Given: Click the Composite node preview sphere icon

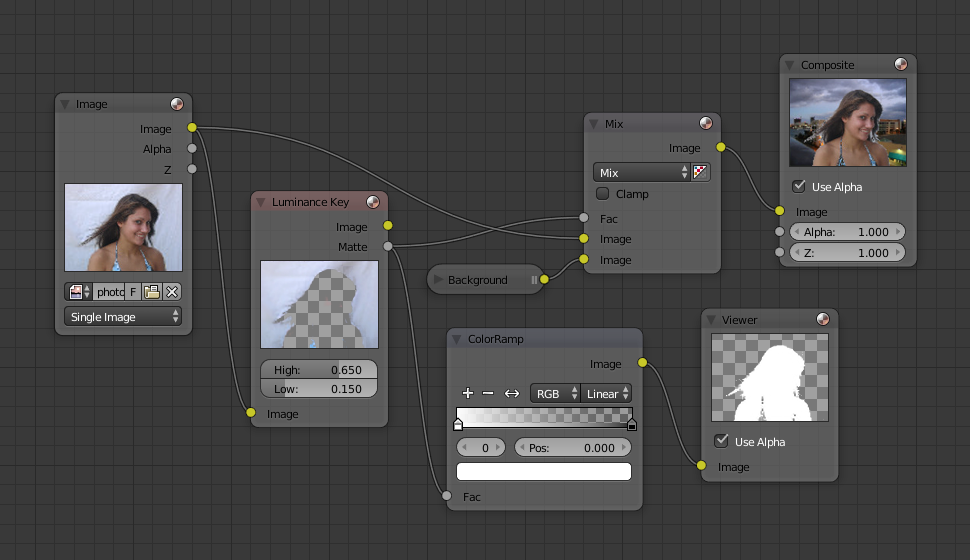Looking at the screenshot, I should click(x=902, y=65).
